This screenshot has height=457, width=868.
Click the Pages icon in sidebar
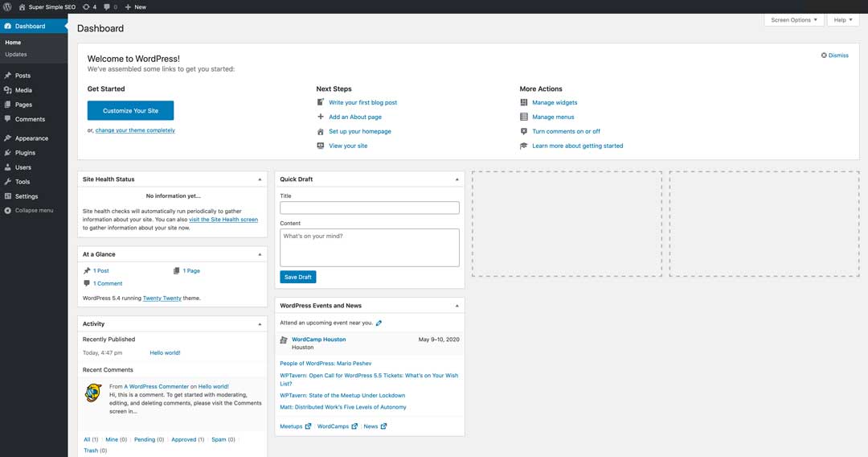[x=8, y=104]
